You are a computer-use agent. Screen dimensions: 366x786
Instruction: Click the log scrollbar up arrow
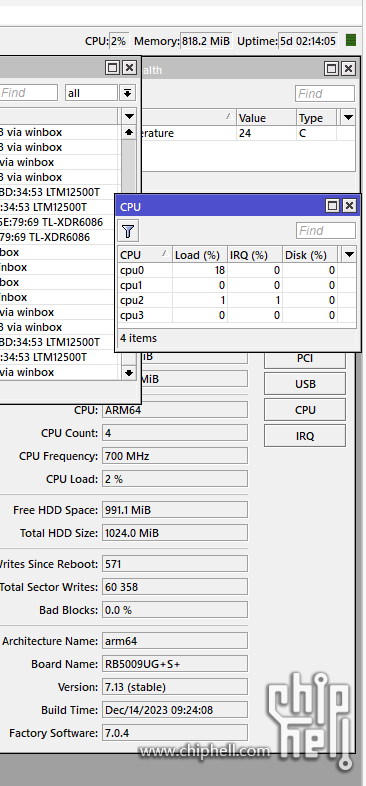point(129,132)
